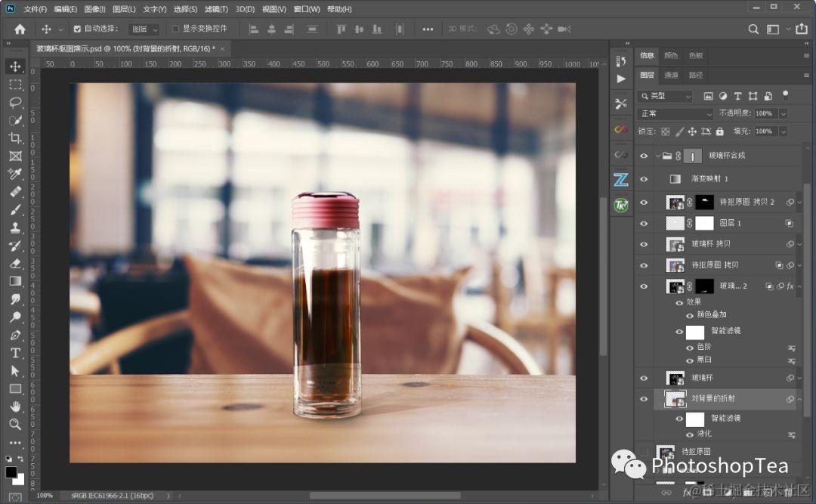The height and width of the screenshot is (504, 816).
Task: Select the Crop tool
Action: pyautogui.click(x=15, y=138)
